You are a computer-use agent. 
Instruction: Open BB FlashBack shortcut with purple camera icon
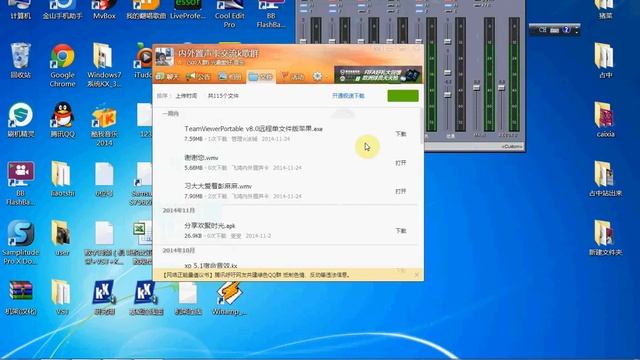click(20, 183)
